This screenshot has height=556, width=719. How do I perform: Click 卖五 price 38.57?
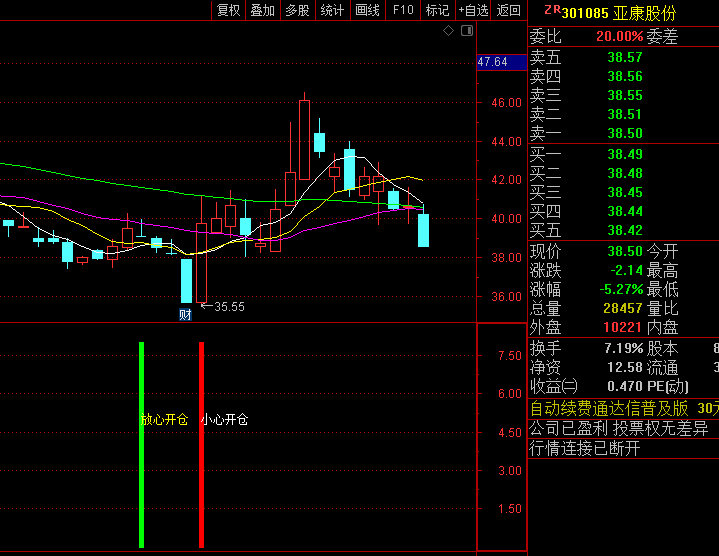[x=625, y=57]
